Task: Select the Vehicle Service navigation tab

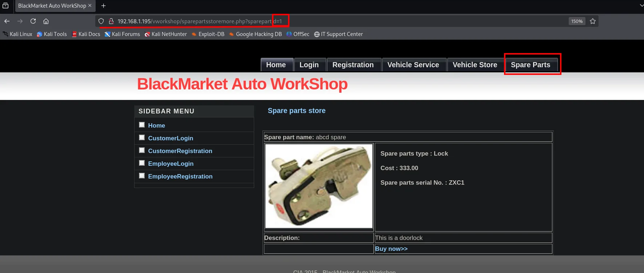Action: pyautogui.click(x=414, y=65)
